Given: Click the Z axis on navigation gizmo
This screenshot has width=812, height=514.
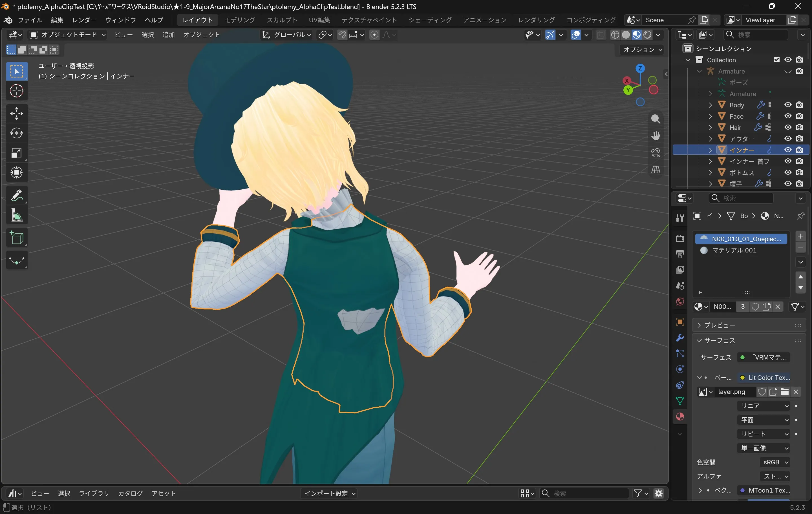Looking at the screenshot, I should pos(640,68).
